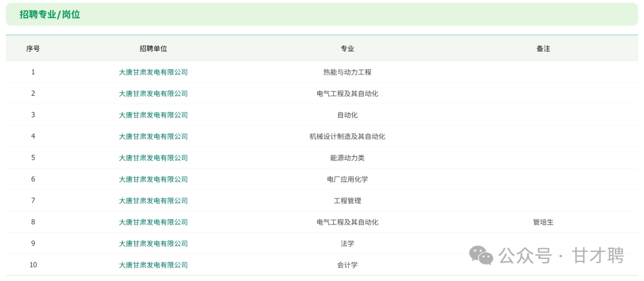This screenshot has height=281, width=644.
Task: Open the company link in row 4
Action: 153,136
